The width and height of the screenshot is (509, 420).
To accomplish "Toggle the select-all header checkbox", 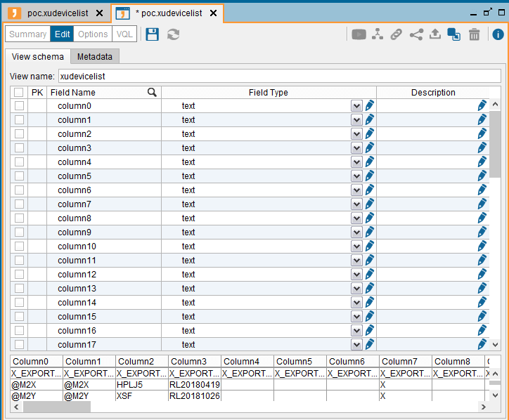I will click(18, 93).
